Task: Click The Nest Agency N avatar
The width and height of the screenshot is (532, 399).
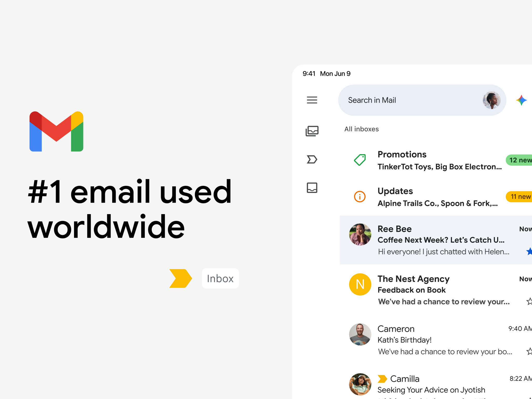Action: tap(360, 284)
